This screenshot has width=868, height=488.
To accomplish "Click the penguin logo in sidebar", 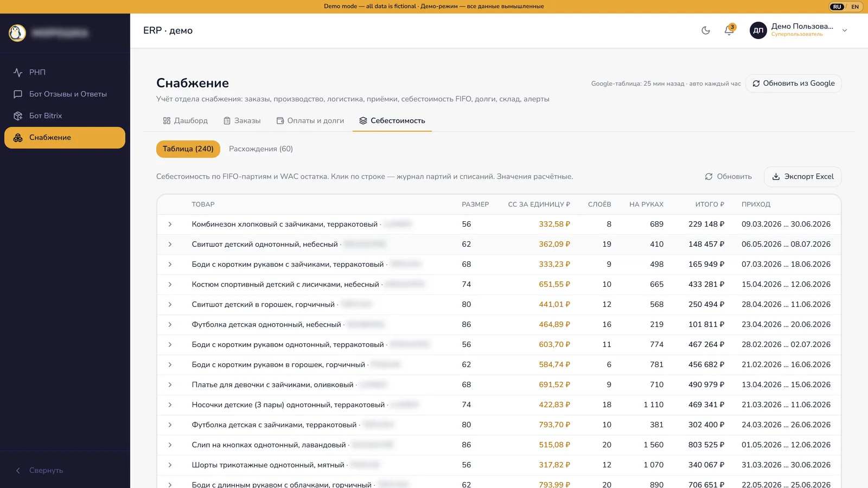I will point(17,33).
